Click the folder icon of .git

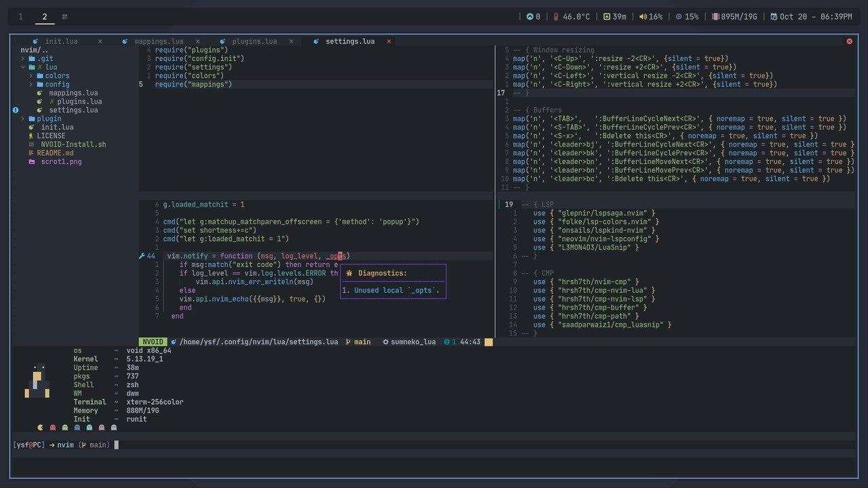[x=32, y=59]
